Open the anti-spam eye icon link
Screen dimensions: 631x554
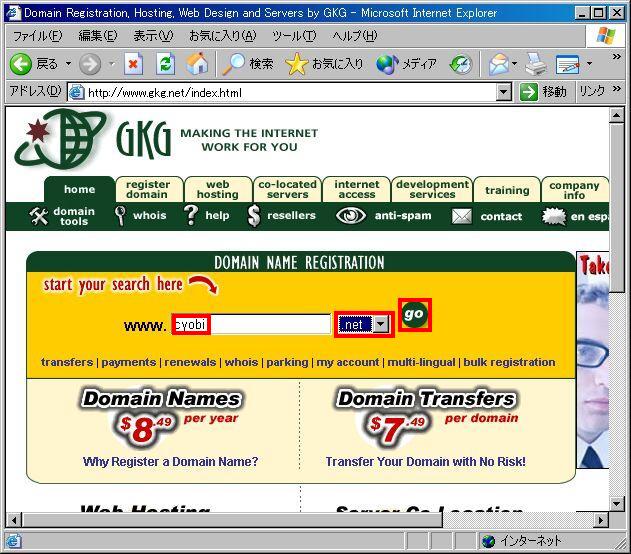(x=350, y=216)
